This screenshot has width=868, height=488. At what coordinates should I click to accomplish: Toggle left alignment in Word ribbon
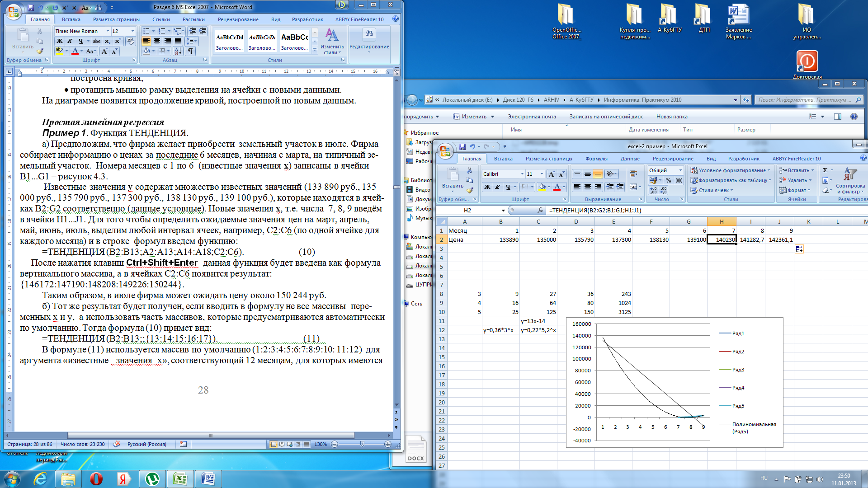pyautogui.click(x=146, y=41)
